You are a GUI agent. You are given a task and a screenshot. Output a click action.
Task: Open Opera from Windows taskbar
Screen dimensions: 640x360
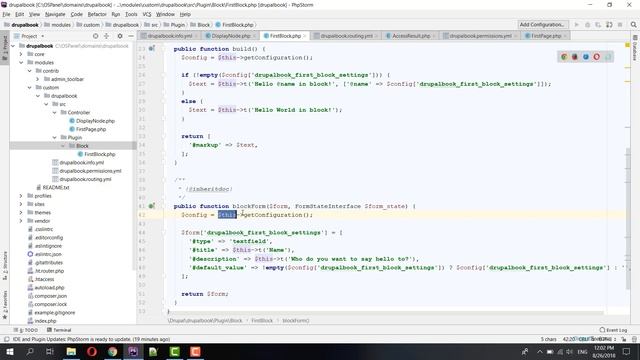[x=91, y=351]
